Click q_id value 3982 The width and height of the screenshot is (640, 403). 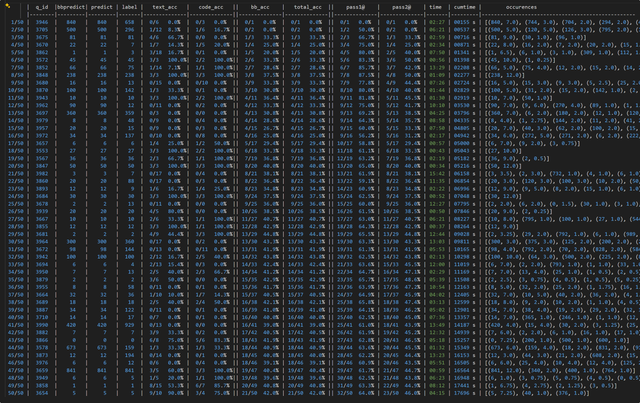42,174
